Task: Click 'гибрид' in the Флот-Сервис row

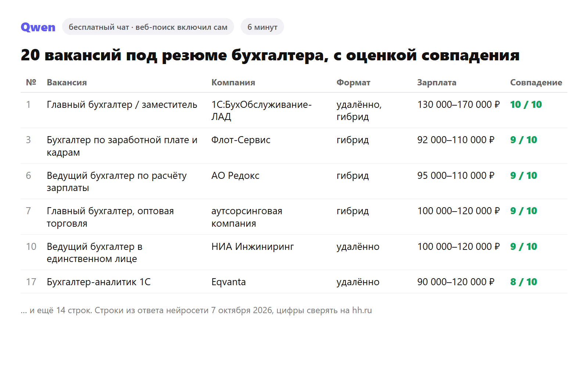Action: coord(352,140)
